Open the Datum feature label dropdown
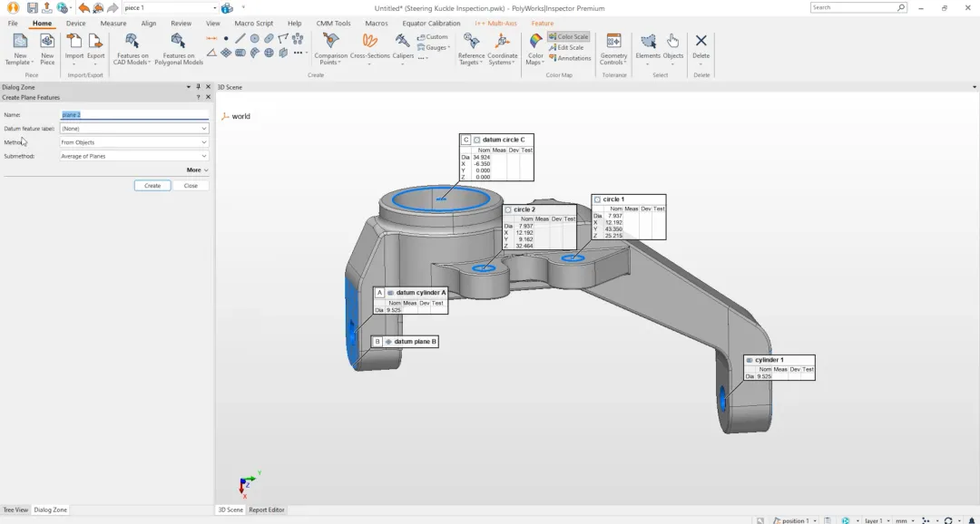 pyautogui.click(x=134, y=129)
